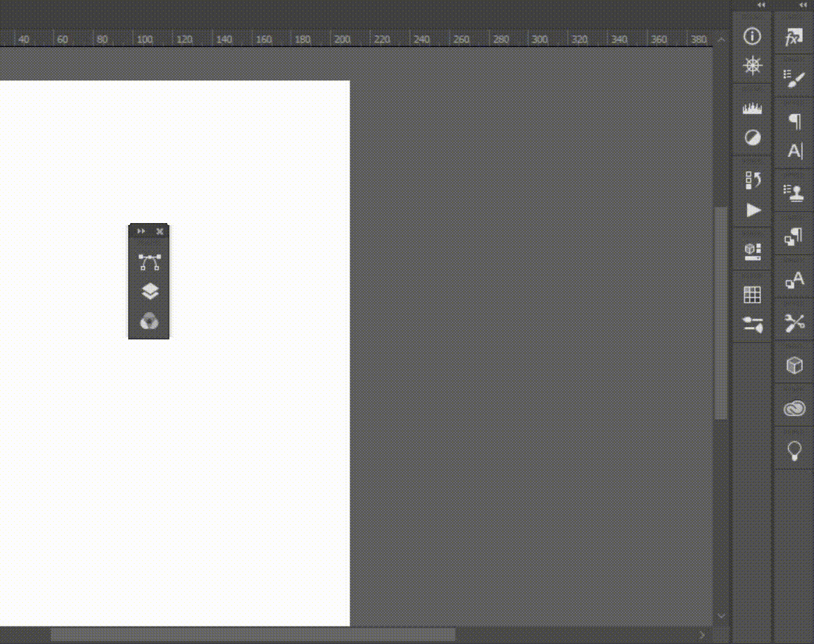
Task: Open the Layers icon in floating panel
Action: [x=150, y=291]
